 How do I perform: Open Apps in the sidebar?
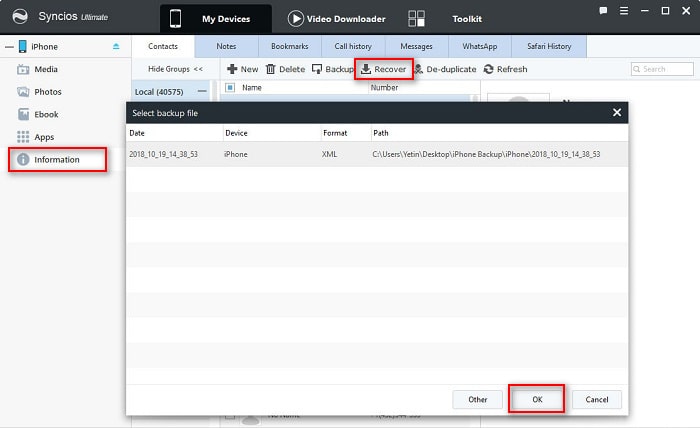[44, 137]
